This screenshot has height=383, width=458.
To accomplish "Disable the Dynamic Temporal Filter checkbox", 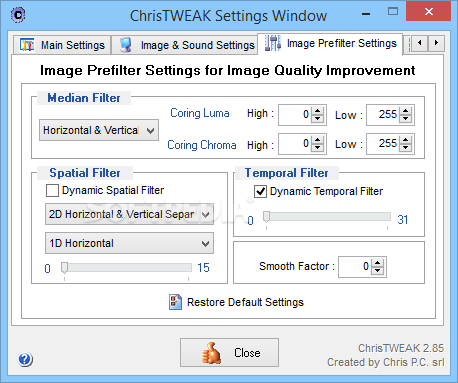I will 260,192.
